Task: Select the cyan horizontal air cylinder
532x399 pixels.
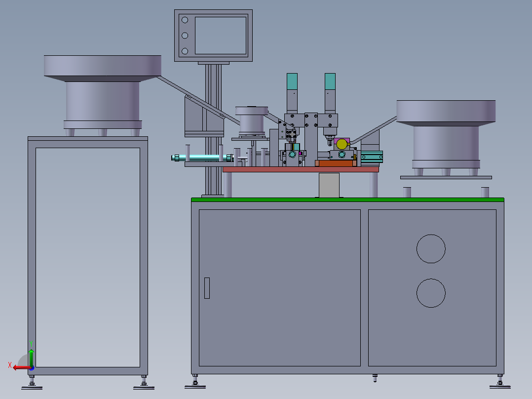Action: coord(202,158)
